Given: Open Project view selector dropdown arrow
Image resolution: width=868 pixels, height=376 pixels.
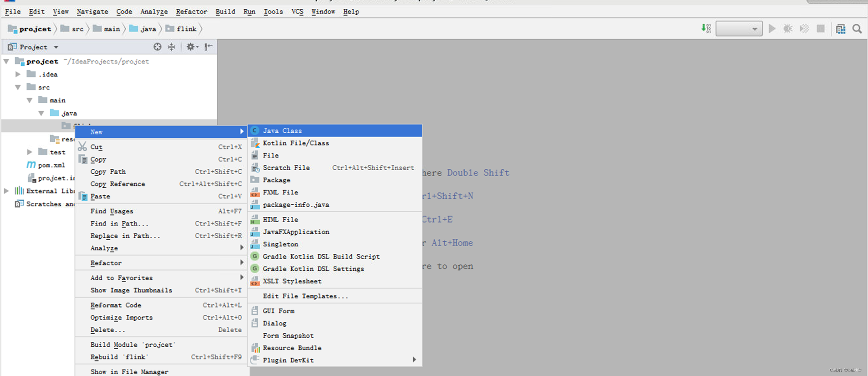Looking at the screenshot, I should coord(56,47).
